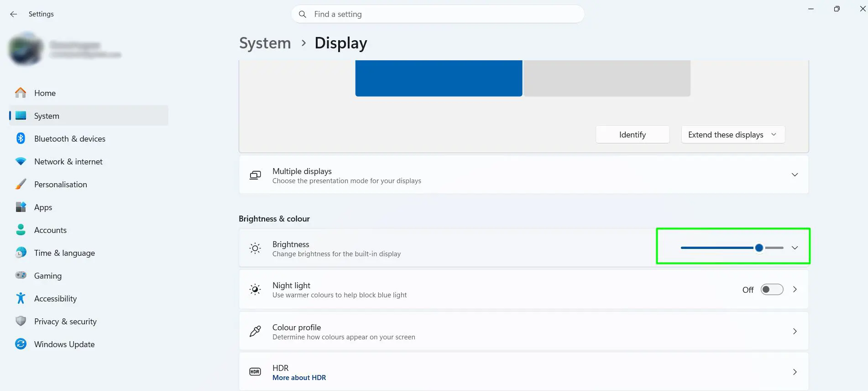Screen dimensions: 868x391
Task: Open Accessibility settings category
Action: (89, 298)
